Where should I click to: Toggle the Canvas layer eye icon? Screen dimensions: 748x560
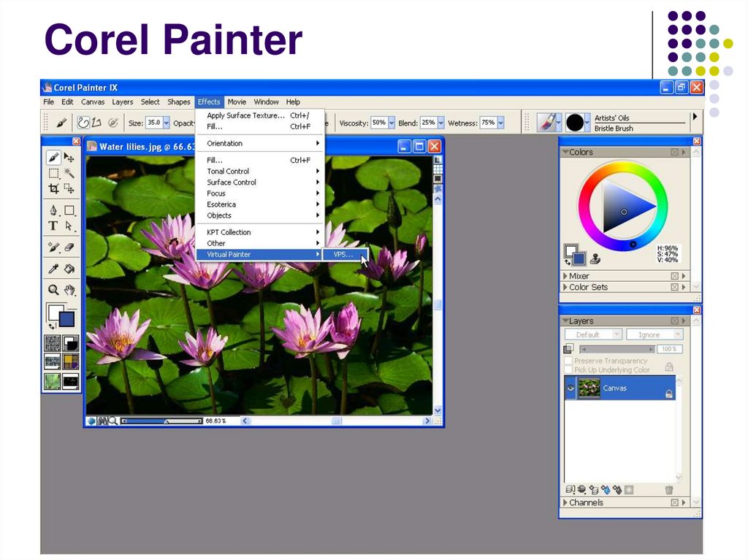point(570,388)
